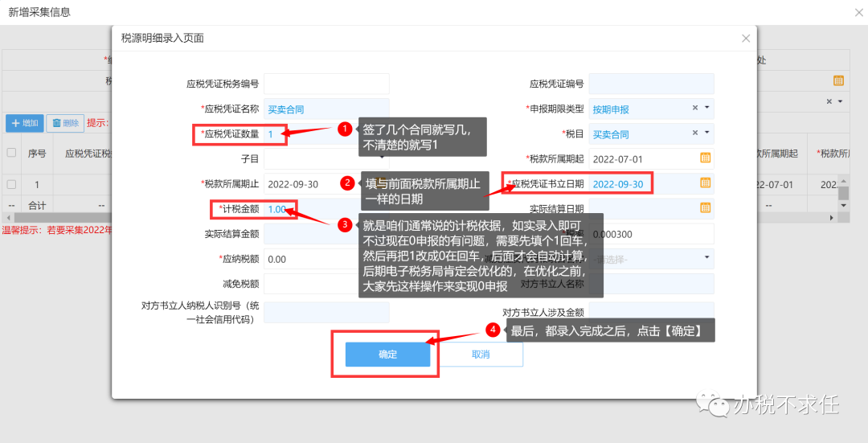Open calendar for 税款所属期起 date

tap(706, 158)
